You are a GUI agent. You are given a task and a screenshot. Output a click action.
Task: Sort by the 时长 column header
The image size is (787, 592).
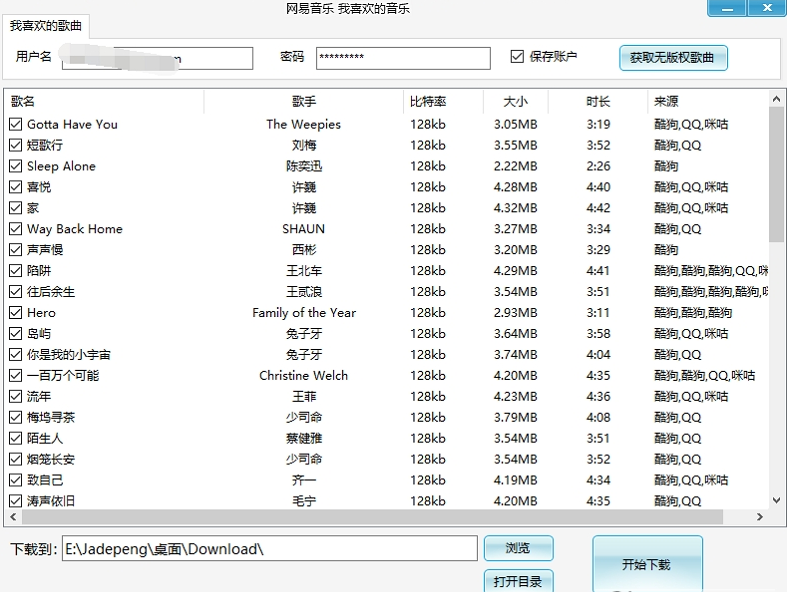click(x=598, y=101)
